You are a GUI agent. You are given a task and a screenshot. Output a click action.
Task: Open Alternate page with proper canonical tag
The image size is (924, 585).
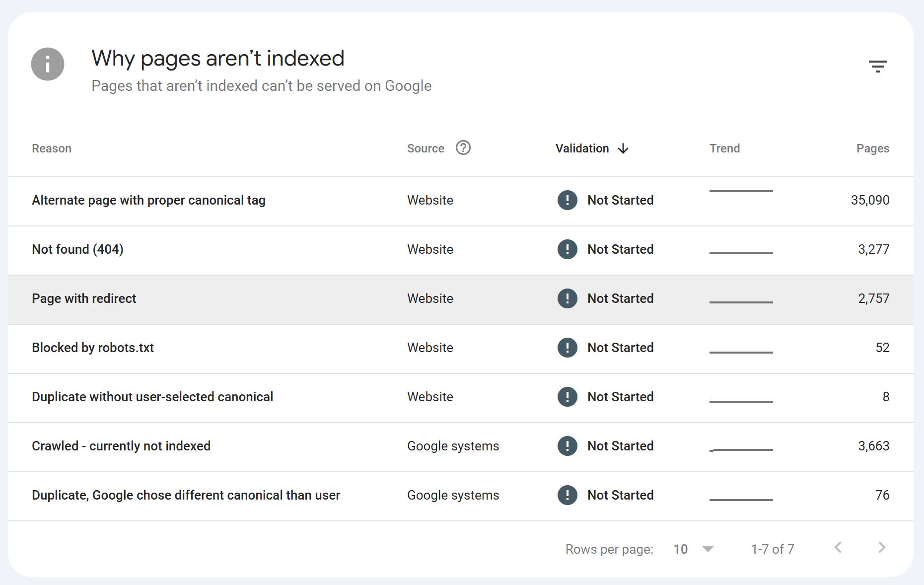point(148,200)
